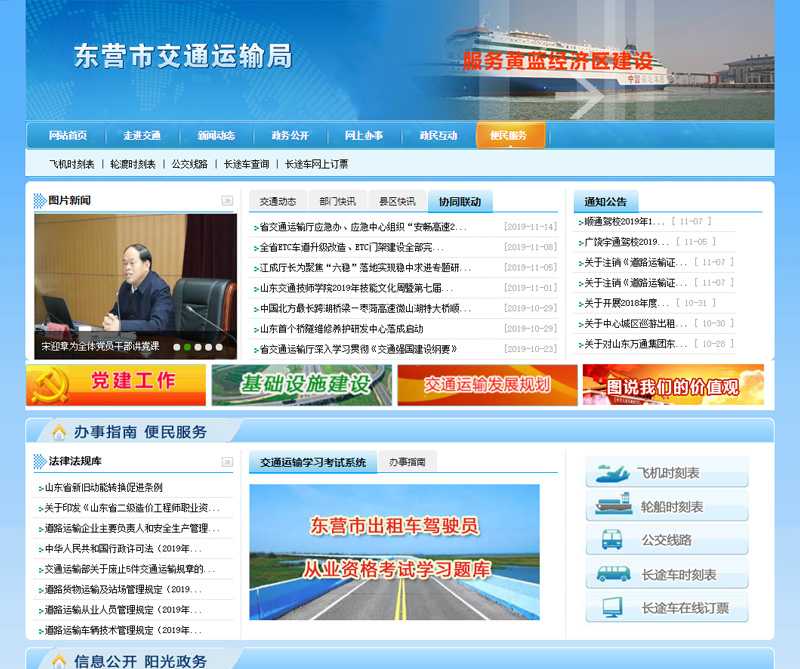Screen dimensions: 800x669
Task: Open the notice 顺通驾校2019年1...
Action: [624, 221]
